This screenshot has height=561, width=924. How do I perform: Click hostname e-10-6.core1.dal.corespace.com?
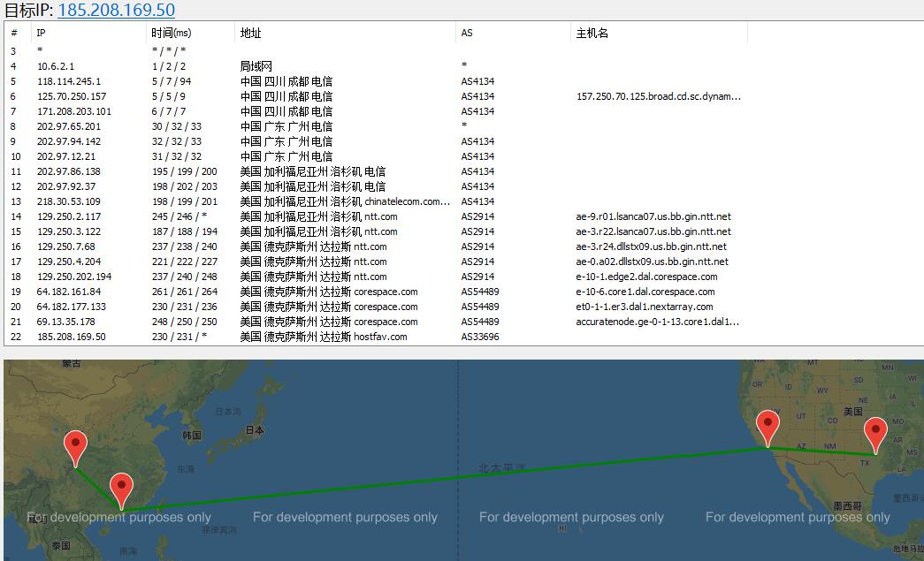(x=645, y=292)
